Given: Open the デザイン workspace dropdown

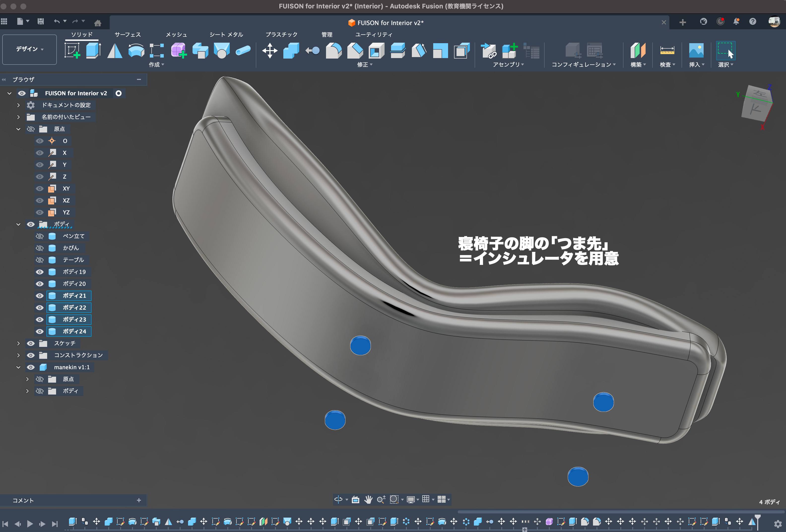Looking at the screenshot, I should [30, 49].
